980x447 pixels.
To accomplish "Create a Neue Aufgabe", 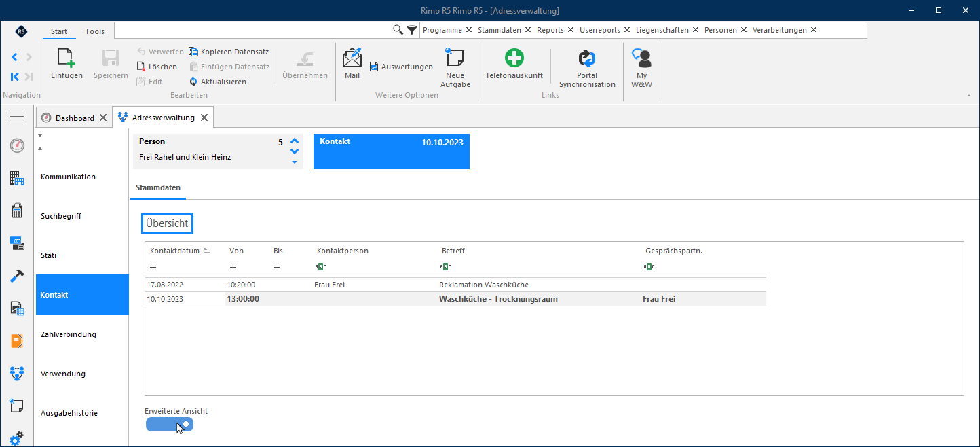I will click(455, 68).
